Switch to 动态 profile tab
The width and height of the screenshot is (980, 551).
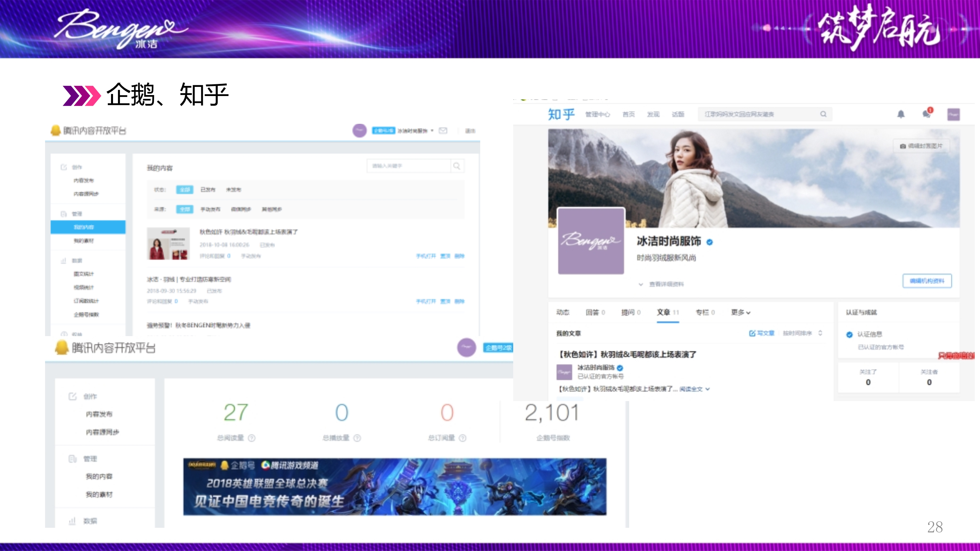[x=563, y=312]
